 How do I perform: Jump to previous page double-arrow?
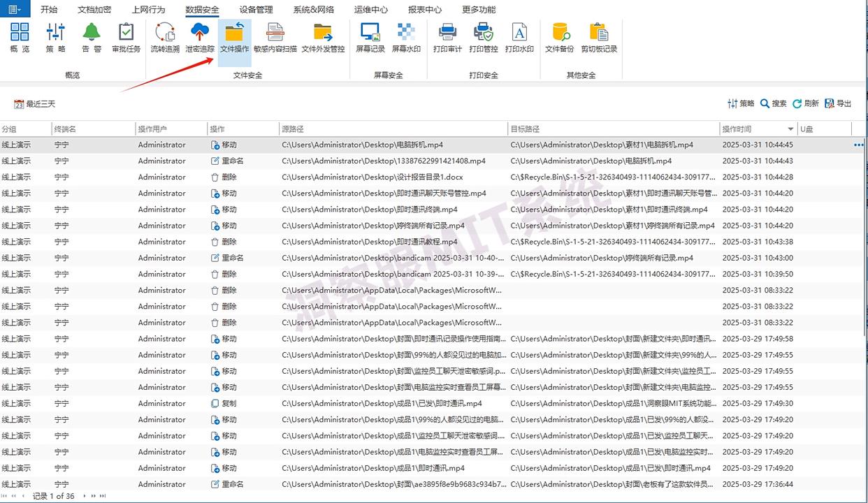(x=14, y=496)
